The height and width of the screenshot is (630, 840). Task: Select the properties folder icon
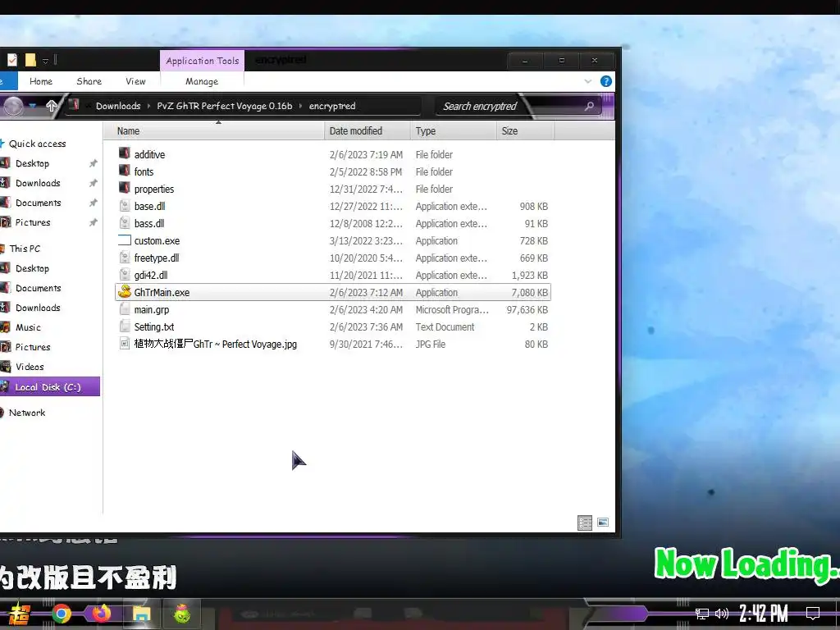(125, 188)
